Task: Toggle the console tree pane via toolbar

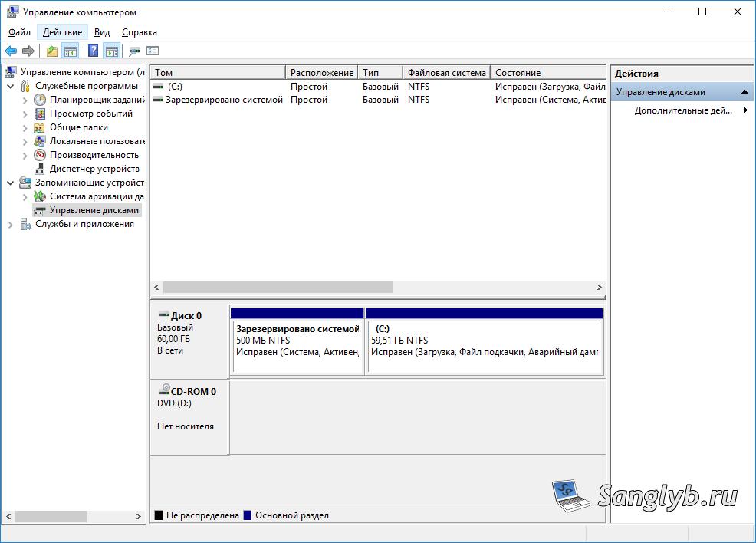Action: click(x=71, y=51)
